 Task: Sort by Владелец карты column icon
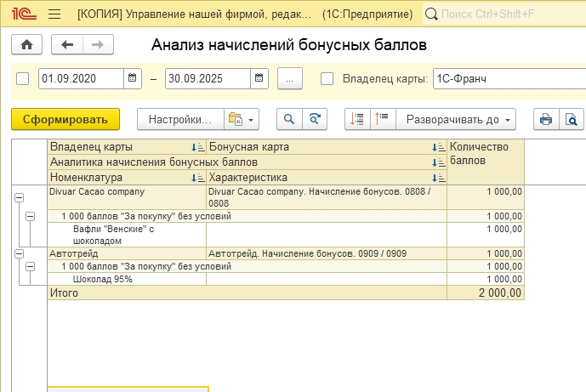pos(198,147)
